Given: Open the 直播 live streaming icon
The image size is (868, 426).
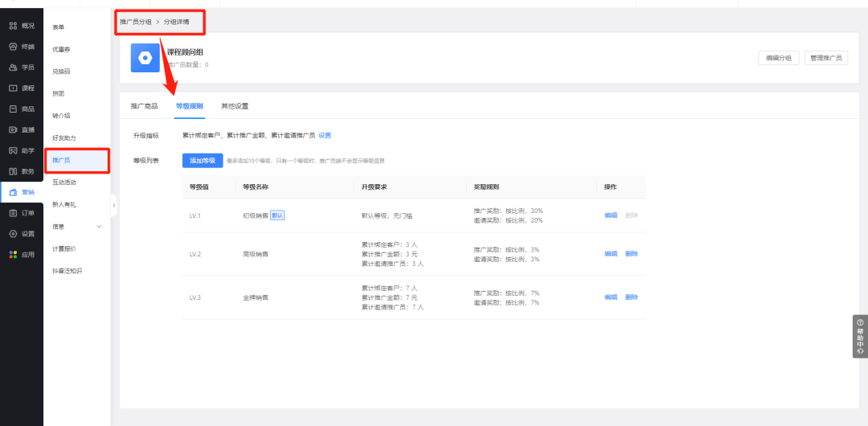Looking at the screenshot, I should coord(13,129).
